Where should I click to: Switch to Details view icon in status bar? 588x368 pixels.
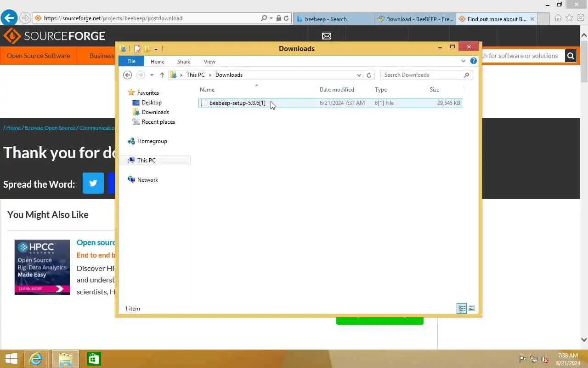(462, 309)
